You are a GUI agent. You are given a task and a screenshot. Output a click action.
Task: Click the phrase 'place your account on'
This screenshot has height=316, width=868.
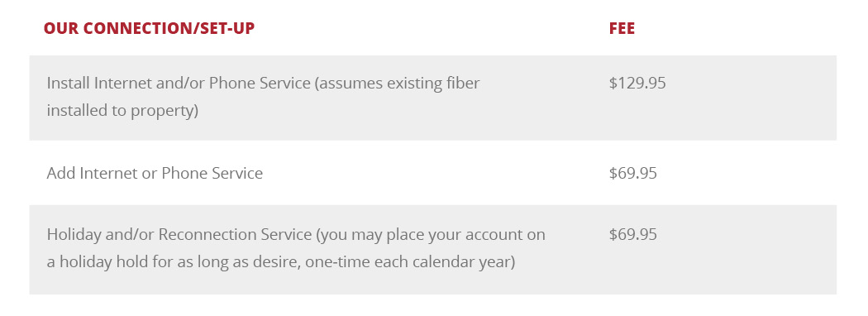coord(465,234)
